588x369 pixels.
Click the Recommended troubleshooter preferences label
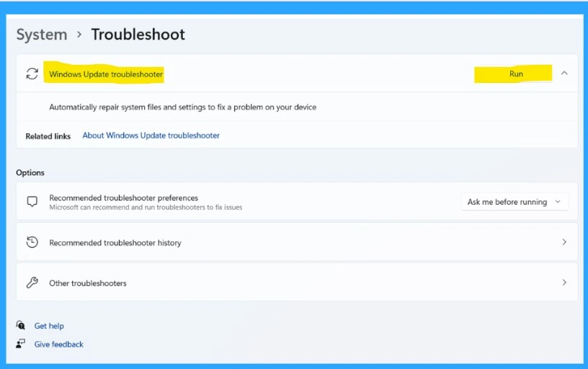pyautogui.click(x=124, y=197)
